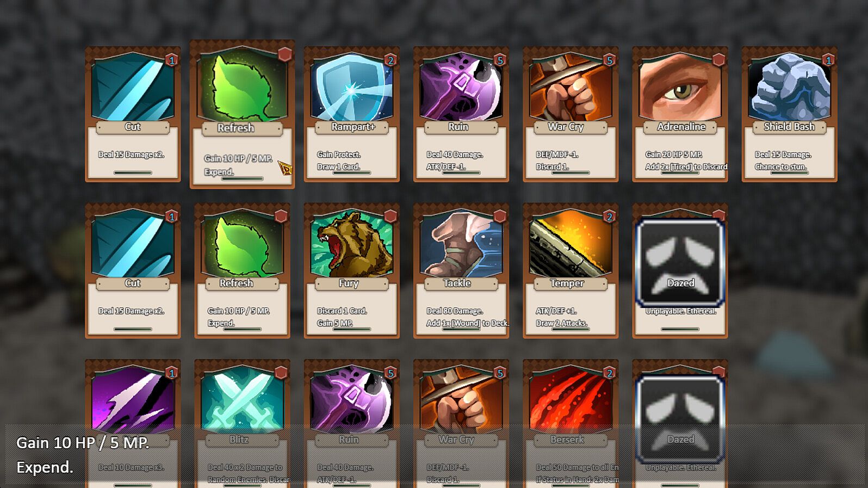Choose the Blitz crossed swords card
Image resolution: width=868 pixels, height=488 pixels.
point(243,424)
